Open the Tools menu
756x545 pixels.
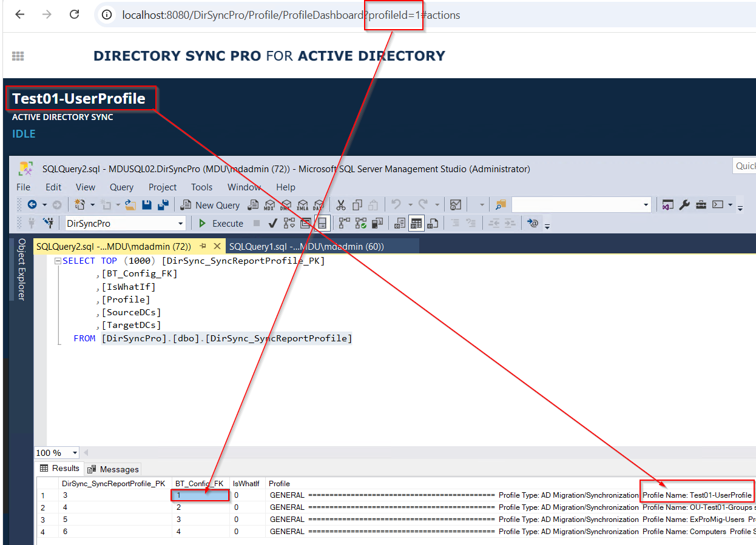point(201,187)
